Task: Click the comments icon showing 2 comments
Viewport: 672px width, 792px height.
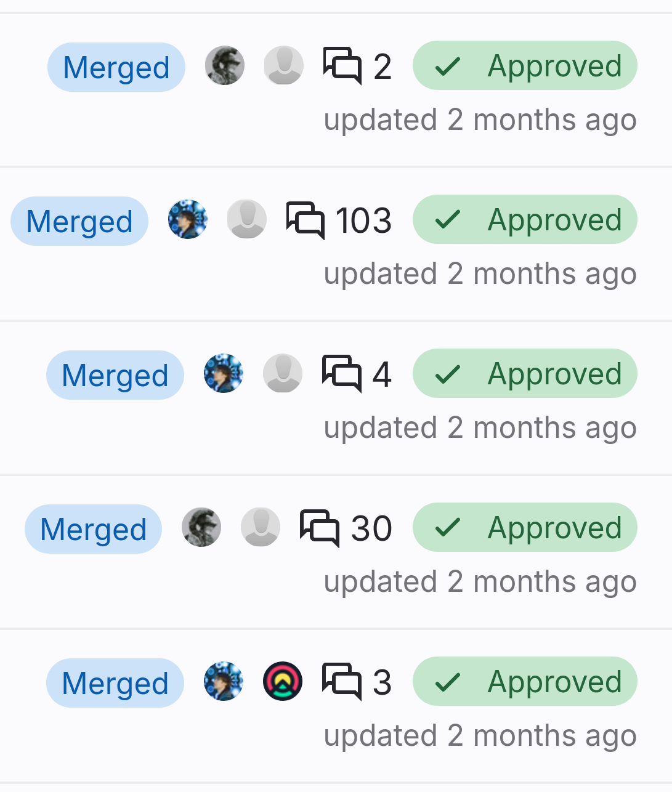Action: point(342,65)
